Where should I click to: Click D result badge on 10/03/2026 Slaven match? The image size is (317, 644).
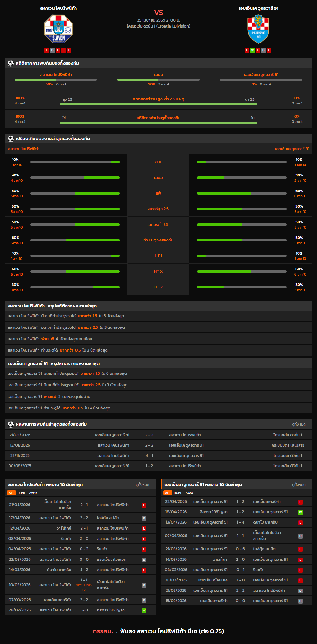coord(144,585)
